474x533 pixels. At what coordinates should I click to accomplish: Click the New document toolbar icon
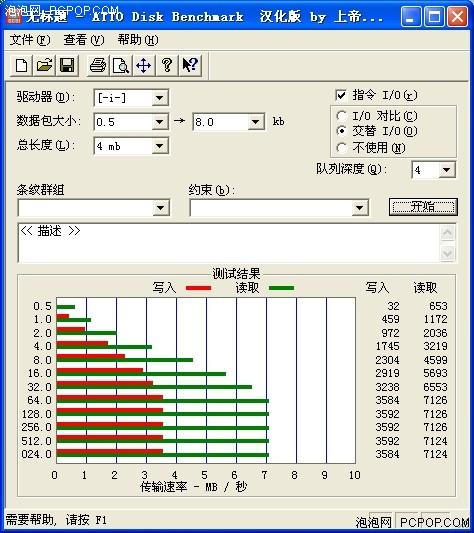pos(22,65)
